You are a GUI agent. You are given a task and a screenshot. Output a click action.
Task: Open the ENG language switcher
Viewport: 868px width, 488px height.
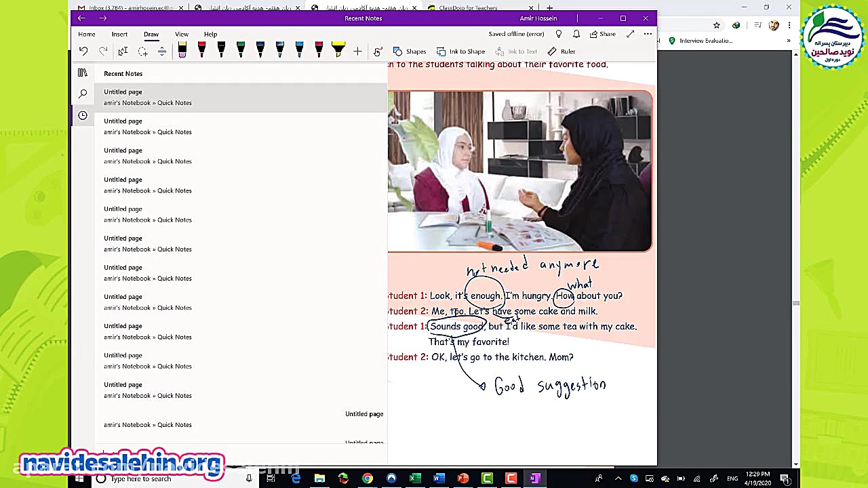732,479
